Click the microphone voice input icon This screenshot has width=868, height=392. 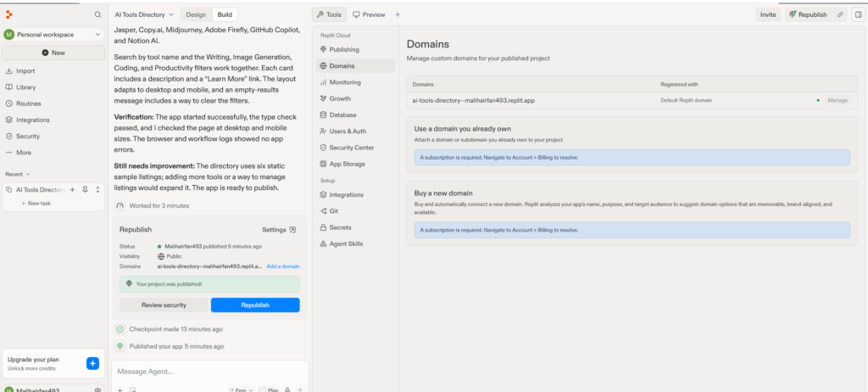tap(287, 389)
